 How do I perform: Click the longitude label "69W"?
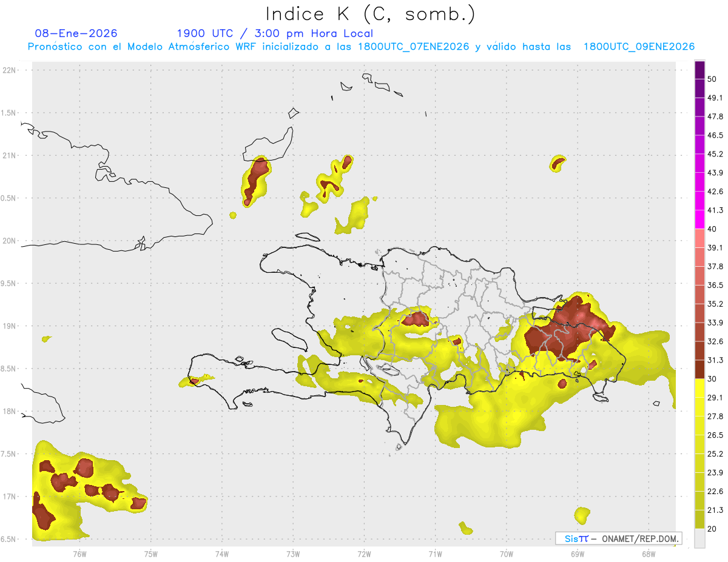[x=578, y=554]
